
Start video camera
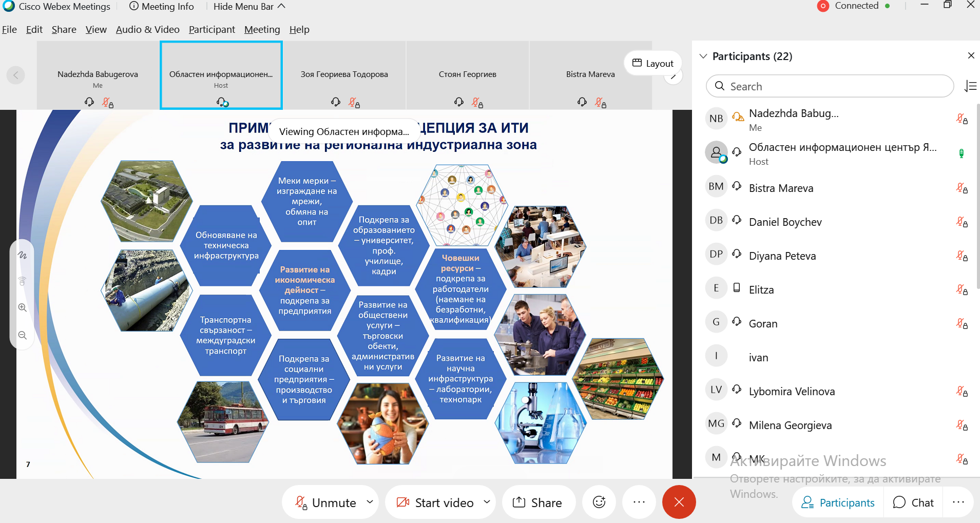point(435,502)
